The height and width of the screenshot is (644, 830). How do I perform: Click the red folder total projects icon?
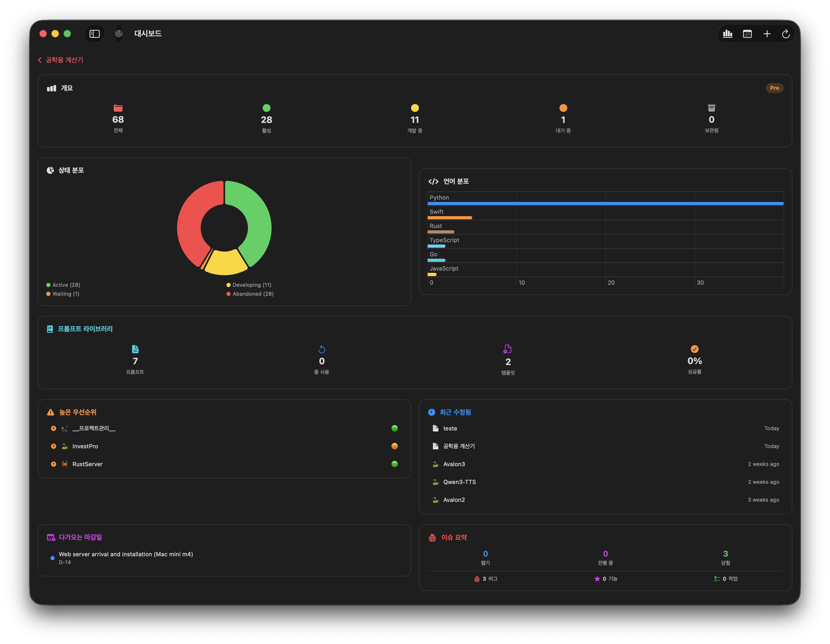click(x=118, y=108)
